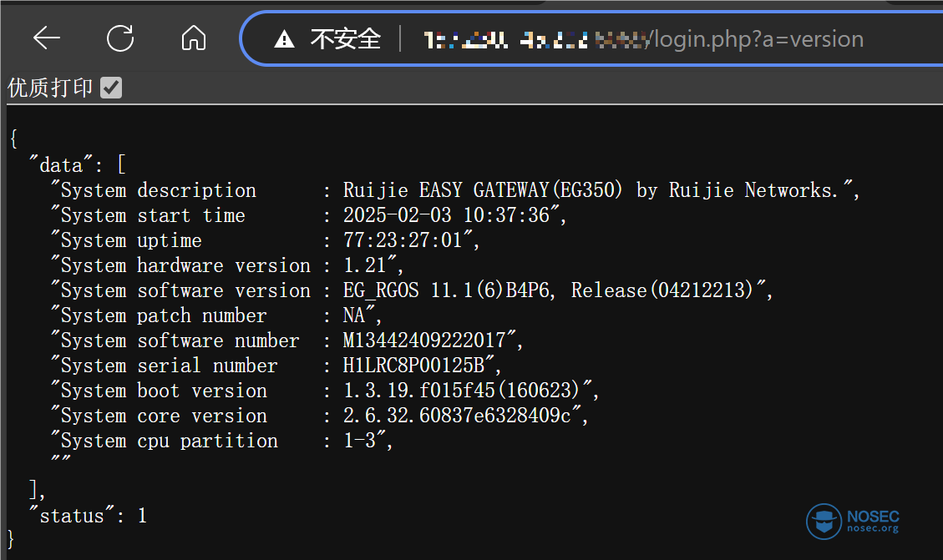Image resolution: width=943 pixels, height=560 pixels.
Task: Select the start time value 2025-02-03 10:37:36
Action: pyautogui.click(x=446, y=215)
